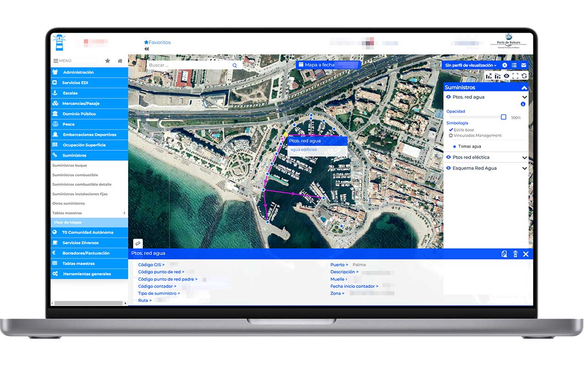The width and height of the screenshot is (588, 368).
Task: Click the Mapa a fecha button
Action: tap(328, 65)
